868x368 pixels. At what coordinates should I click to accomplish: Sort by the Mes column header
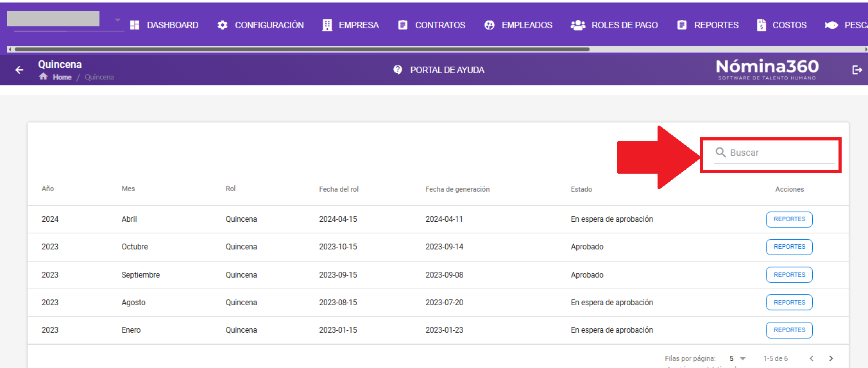[128, 188]
